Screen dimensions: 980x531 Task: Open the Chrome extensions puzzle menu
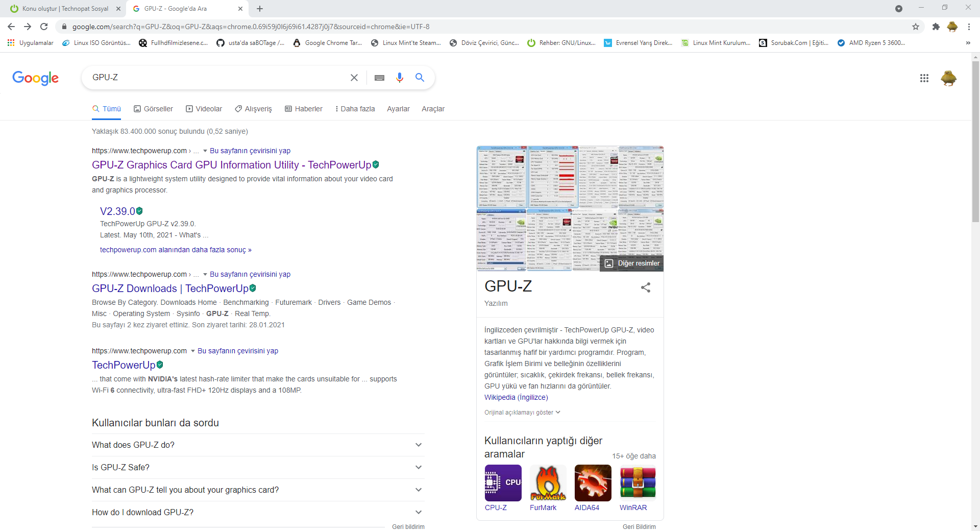(x=936, y=27)
